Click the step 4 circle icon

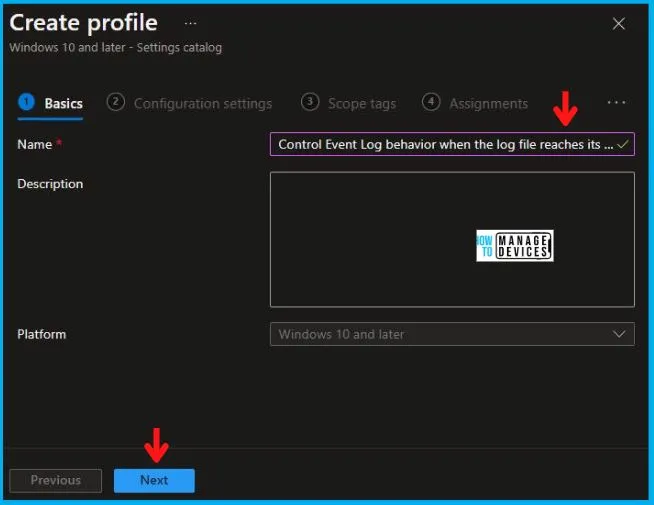(431, 102)
